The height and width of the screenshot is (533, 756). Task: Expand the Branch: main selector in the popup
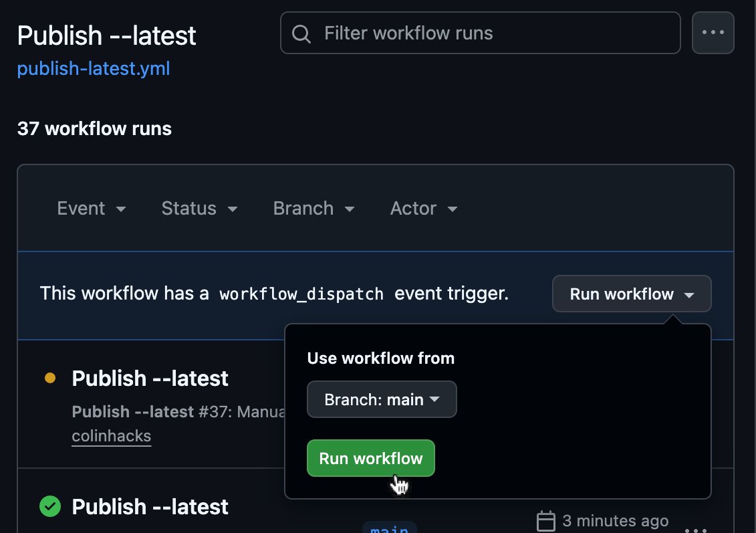coord(382,399)
